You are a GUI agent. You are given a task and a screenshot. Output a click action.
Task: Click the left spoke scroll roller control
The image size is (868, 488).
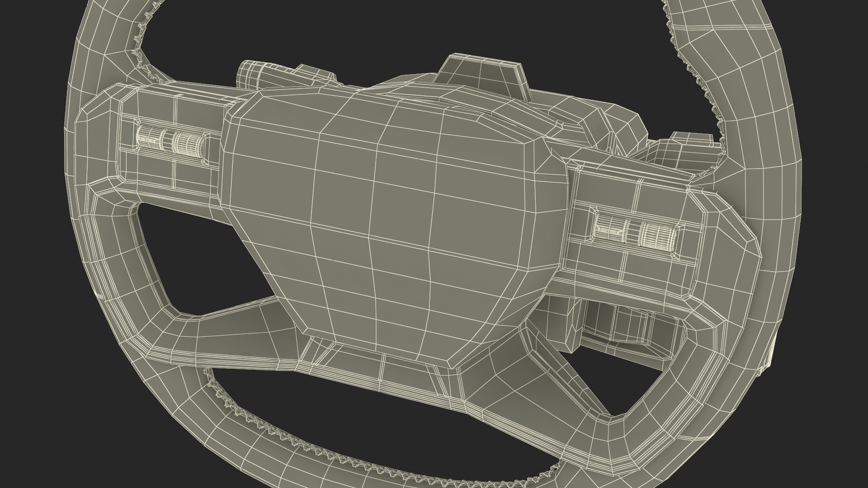(170, 141)
